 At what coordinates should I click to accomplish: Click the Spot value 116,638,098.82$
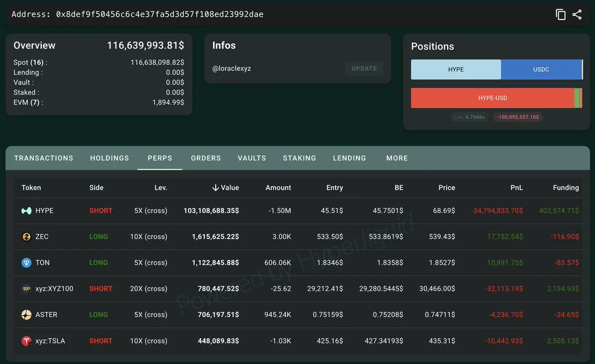(x=157, y=62)
